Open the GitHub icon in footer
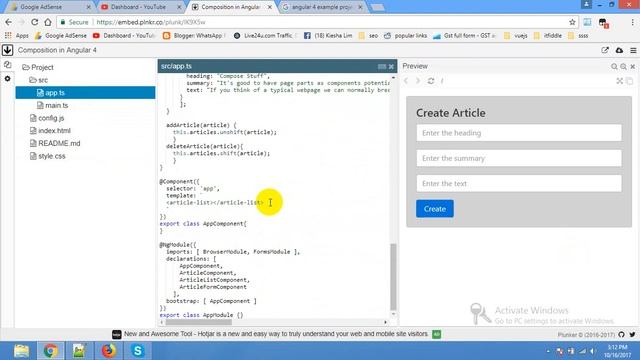Image resolution: width=640 pixels, height=360 pixels. (x=621, y=334)
